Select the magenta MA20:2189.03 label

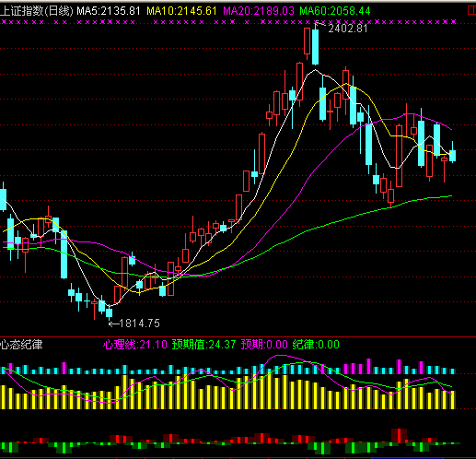(259, 11)
